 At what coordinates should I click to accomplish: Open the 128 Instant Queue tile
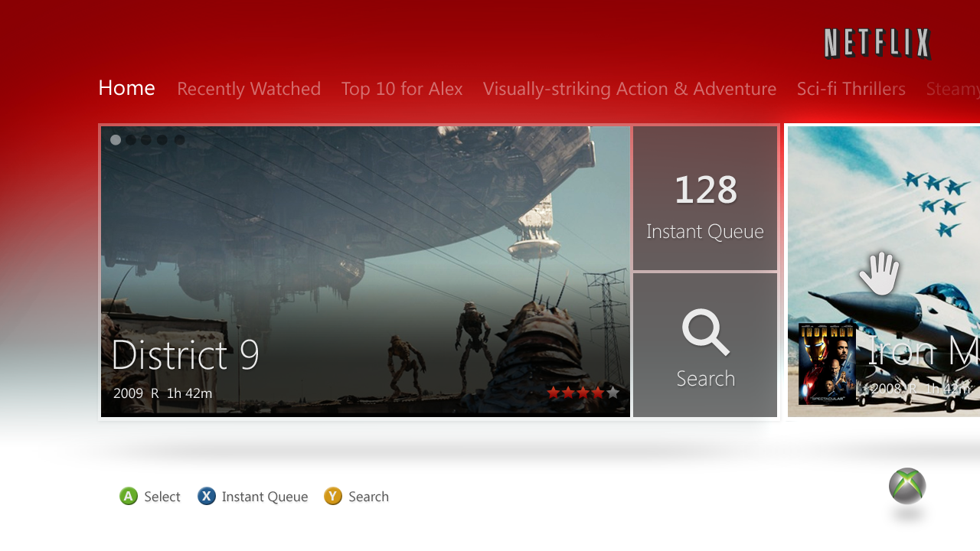[705, 199]
